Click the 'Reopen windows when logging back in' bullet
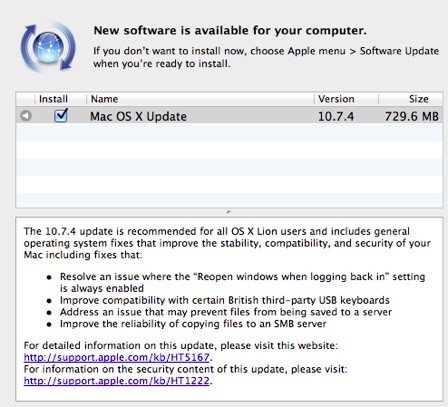Viewport: 448px width, 407px height. click(x=242, y=282)
